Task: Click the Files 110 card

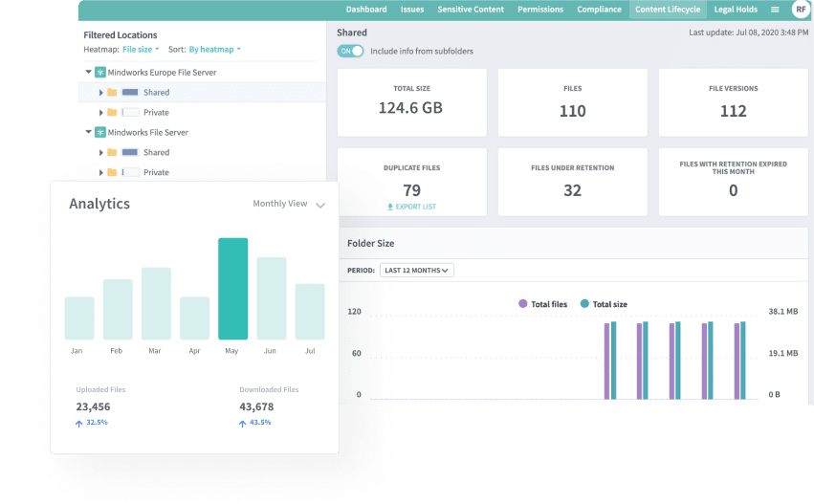Action: point(573,102)
